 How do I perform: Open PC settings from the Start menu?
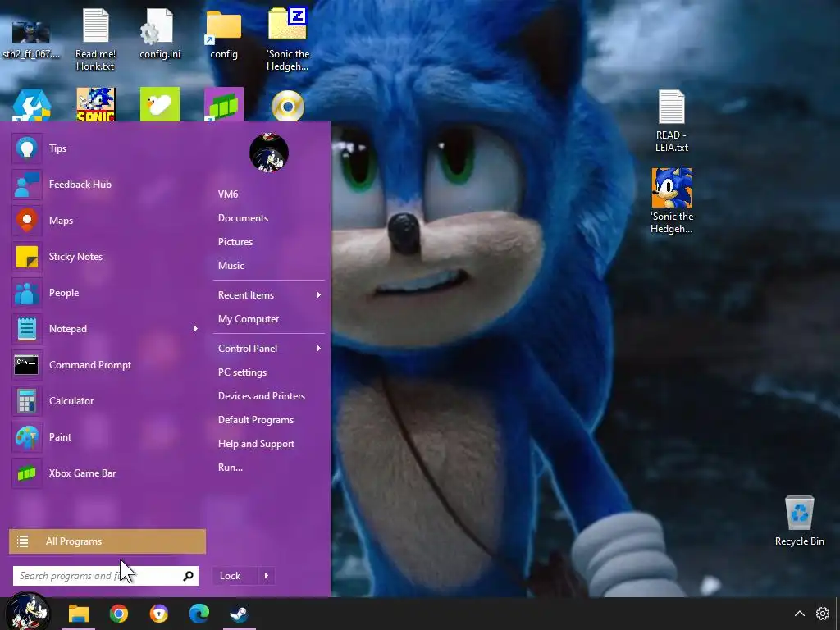tap(242, 372)
